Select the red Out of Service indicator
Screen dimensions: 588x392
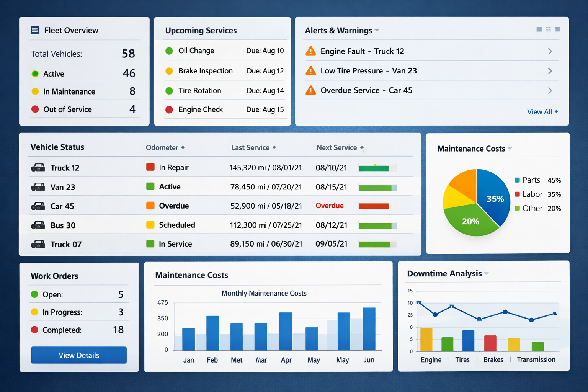(35, 109)
